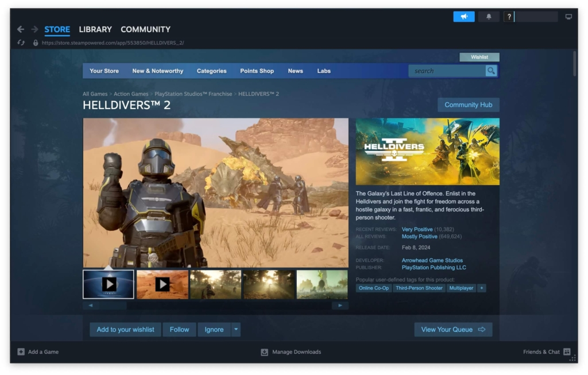
Task: Click the store URL address text
Action: [x=113, y=42]
